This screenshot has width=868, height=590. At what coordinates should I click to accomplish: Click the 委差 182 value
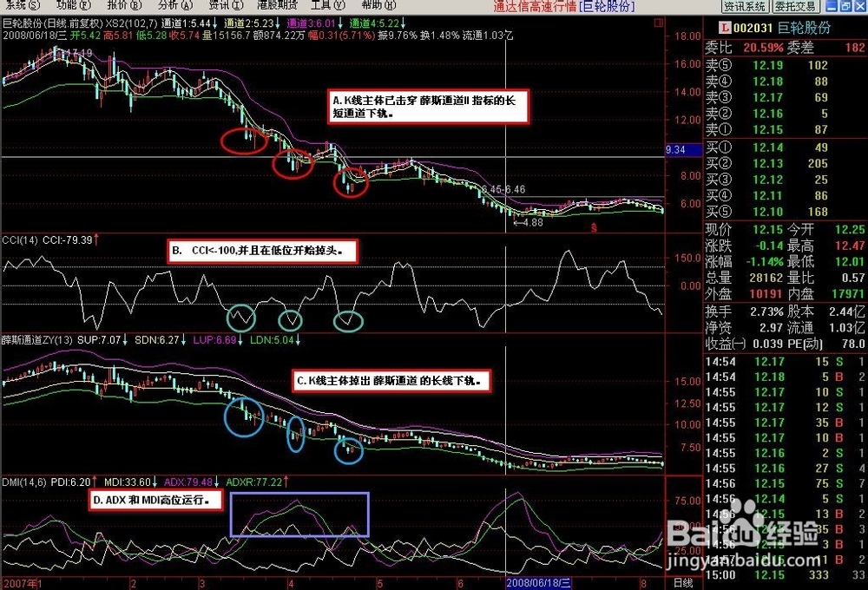(855, 48)
